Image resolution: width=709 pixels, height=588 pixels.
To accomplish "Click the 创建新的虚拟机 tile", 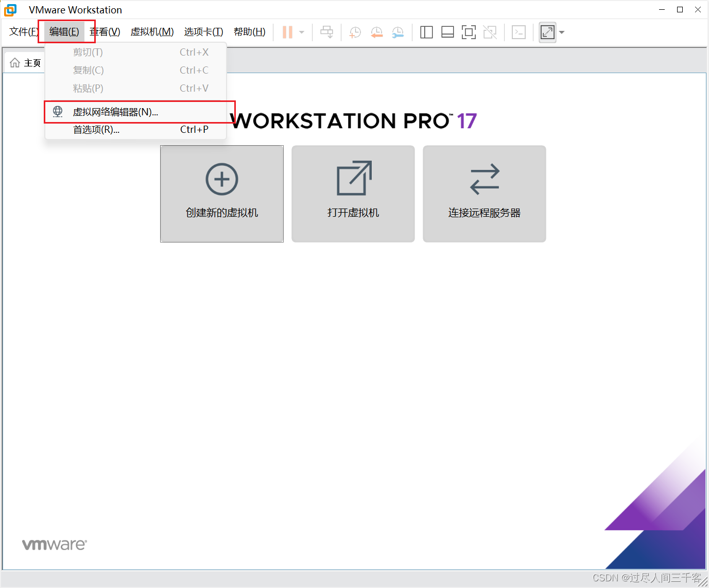I will [x=222, y=194].
